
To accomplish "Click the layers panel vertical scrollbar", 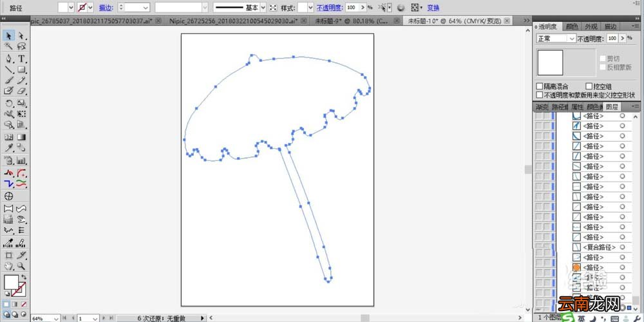I will [636, 209].
